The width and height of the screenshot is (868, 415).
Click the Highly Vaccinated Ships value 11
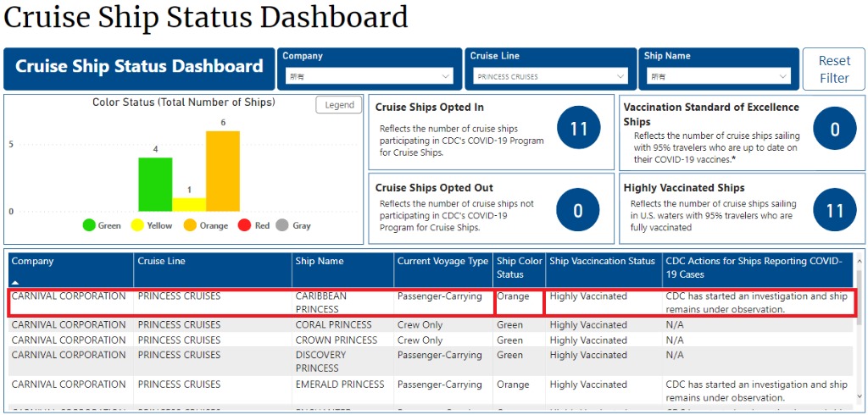835,210
